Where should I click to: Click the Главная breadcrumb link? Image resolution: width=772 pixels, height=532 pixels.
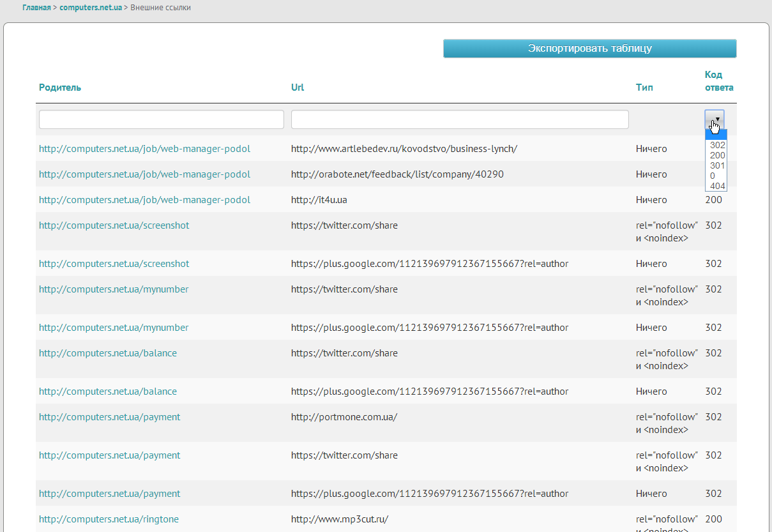coord(36,8)
